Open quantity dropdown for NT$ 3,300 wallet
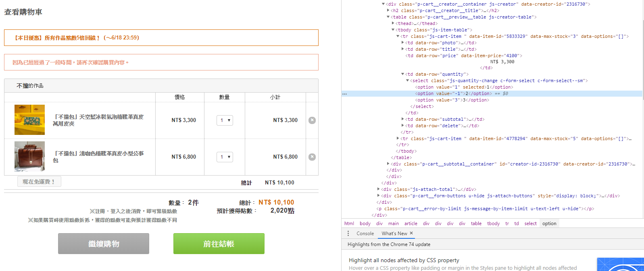Viewport: 644px width, 271px height. point(225,120)
